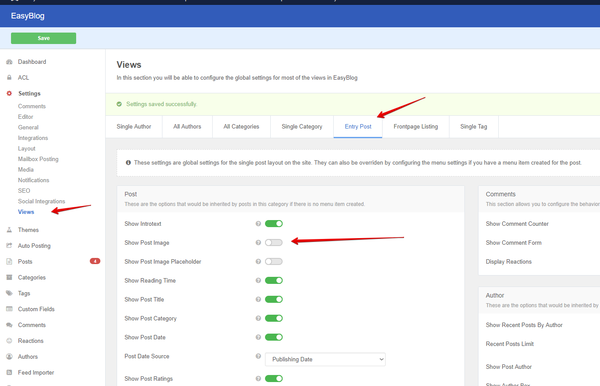
Task: Open Mailbox Posting settings
Action: tap(38, 159)
